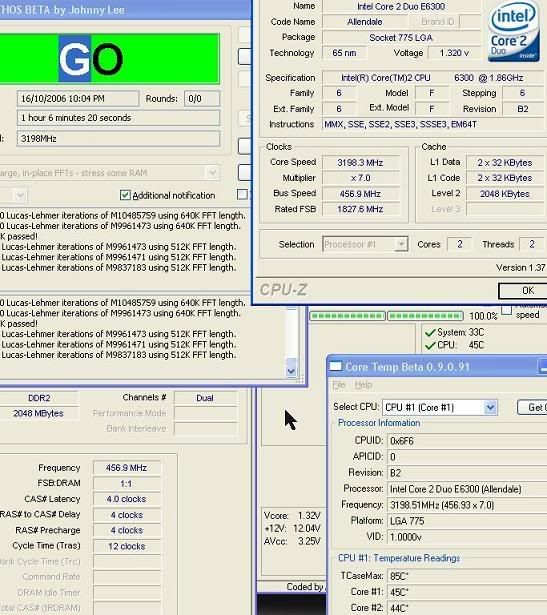
Task: Click the Get button in Core Temp
Action: coord(532,408)
